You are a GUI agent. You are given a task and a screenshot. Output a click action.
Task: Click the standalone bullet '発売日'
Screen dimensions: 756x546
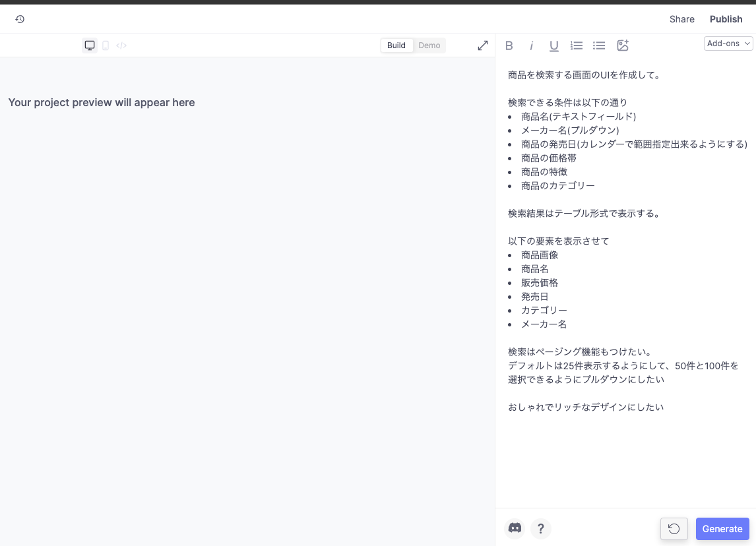pyautogui.click(x=535, y=297)
